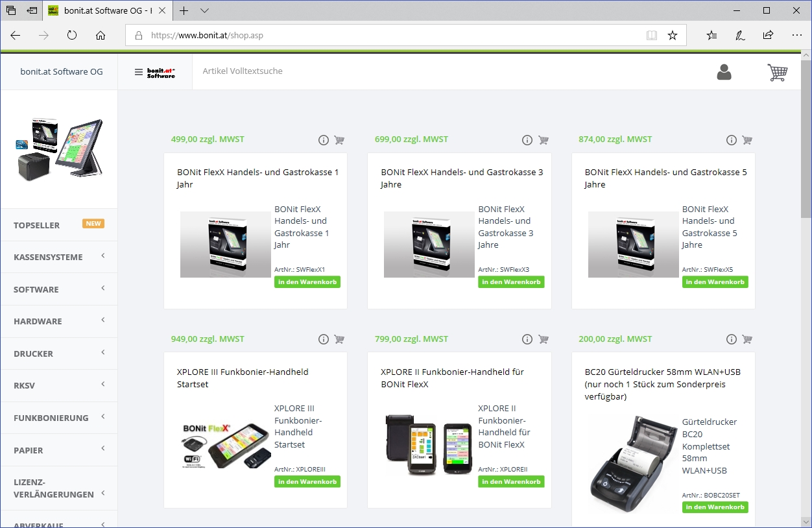
Task: Open the shopping cart in the header
Action: [x=777, y=72]
